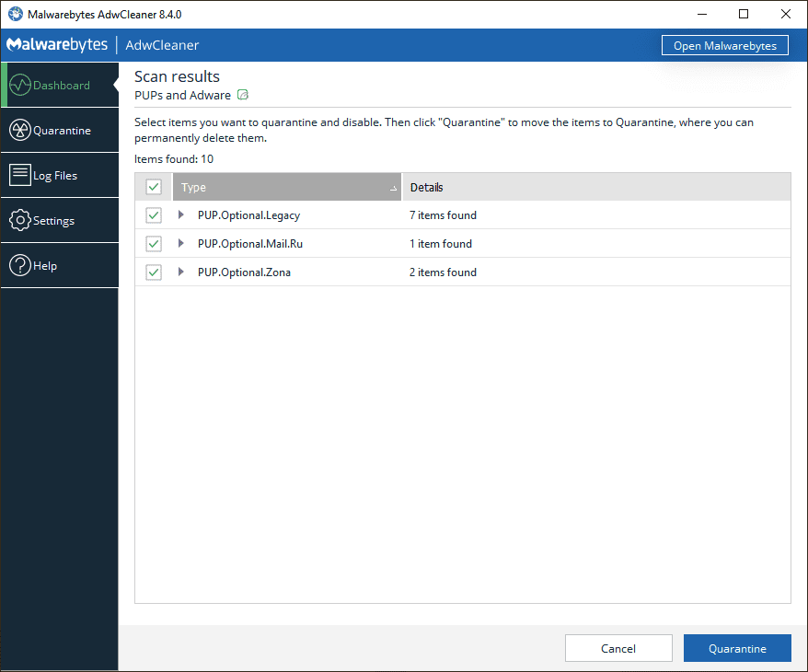Uncheck the PUP.Optional.Zona checkbox
The height and width of the screenshot is (672, 808).
[x=154, y=272]
